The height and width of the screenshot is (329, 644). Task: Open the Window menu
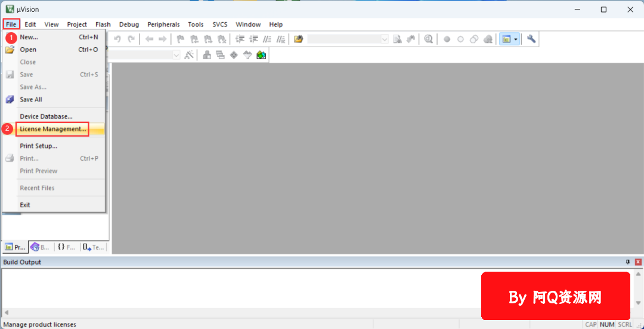[x=248, y=24]
